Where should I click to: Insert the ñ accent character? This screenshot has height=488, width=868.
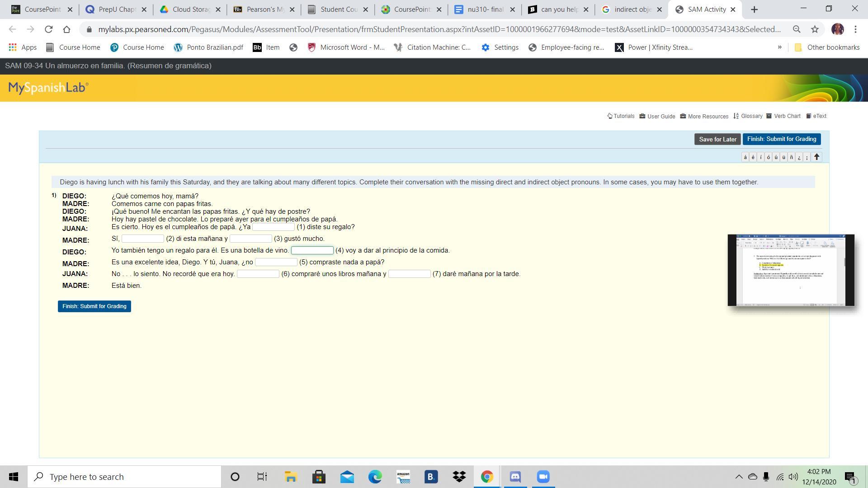[791, 157]
